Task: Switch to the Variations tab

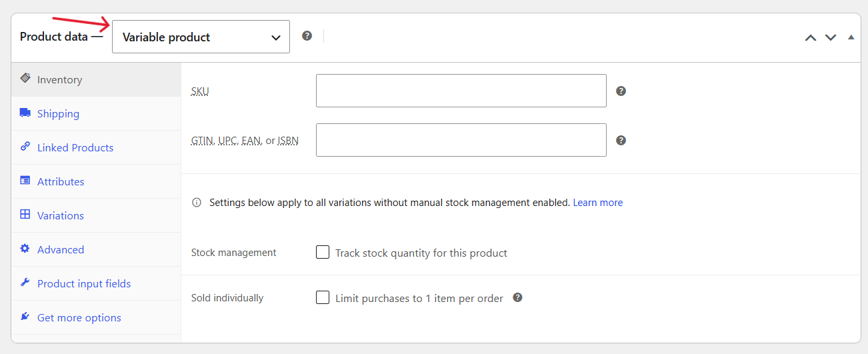Action: [x=96, y=215]
